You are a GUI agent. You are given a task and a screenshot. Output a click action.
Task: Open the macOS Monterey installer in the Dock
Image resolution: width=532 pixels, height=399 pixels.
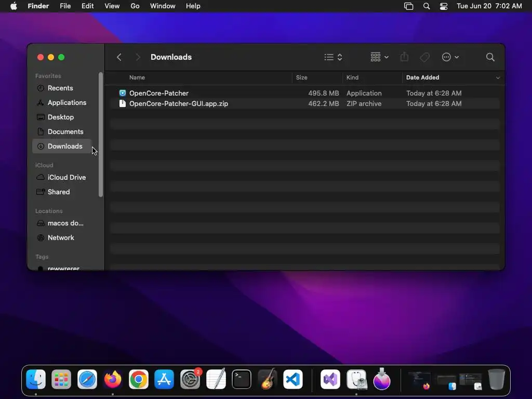point(382,379)
